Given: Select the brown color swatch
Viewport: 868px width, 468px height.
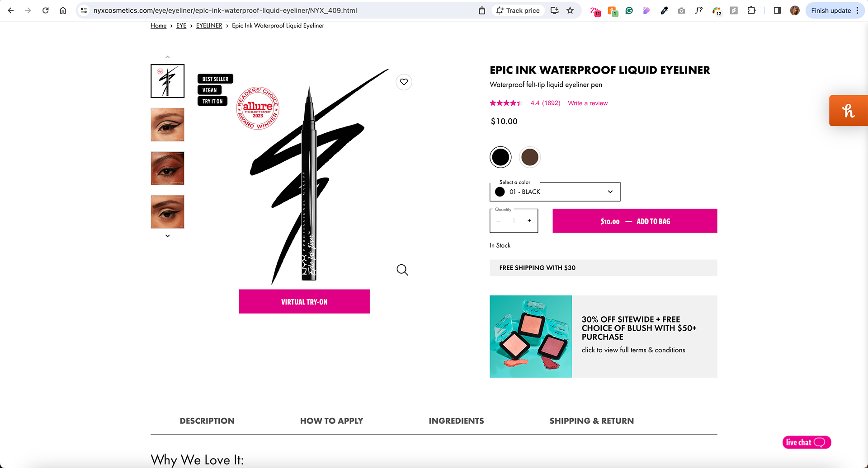Looking at the screenshot, I should pyautogui.click(x=529, y=157).
